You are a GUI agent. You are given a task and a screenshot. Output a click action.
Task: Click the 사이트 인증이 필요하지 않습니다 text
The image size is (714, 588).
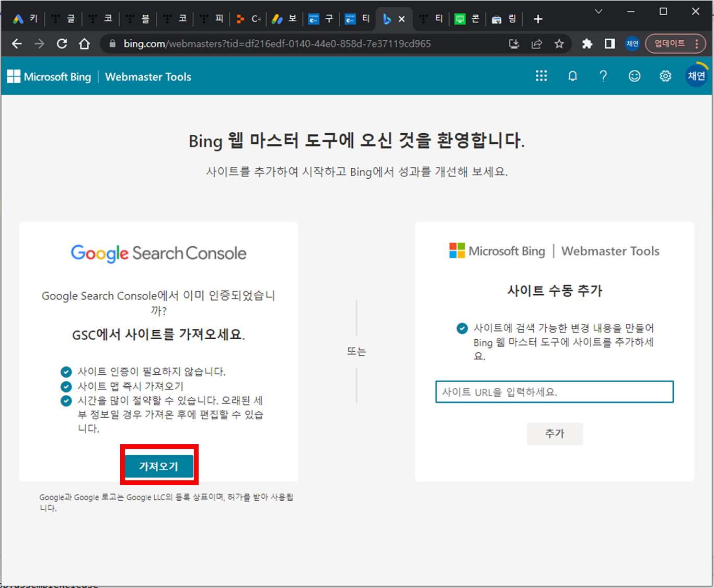152,372
